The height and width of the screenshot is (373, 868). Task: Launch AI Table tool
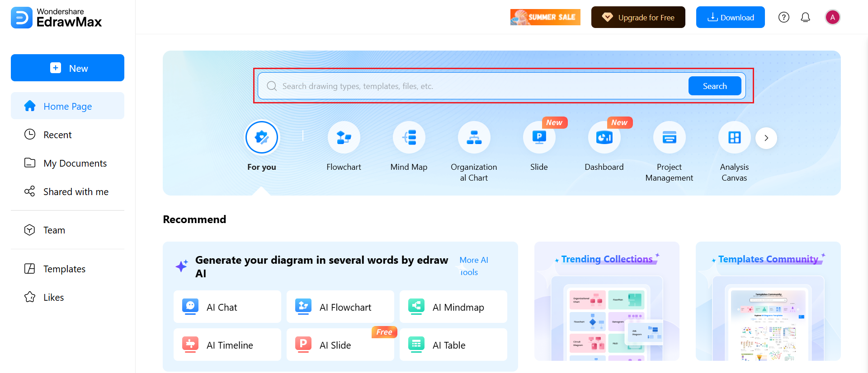point(453,345)
